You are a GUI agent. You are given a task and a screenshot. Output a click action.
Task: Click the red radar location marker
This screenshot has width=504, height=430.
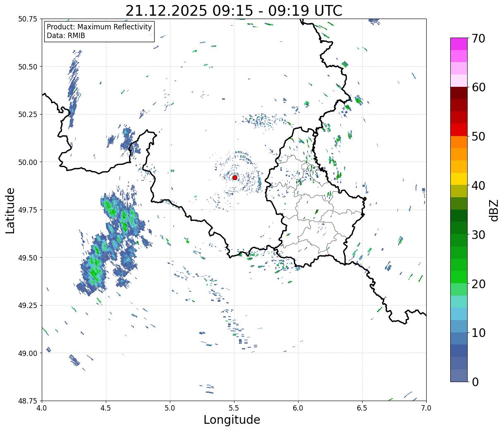click(x=235, y=177)
